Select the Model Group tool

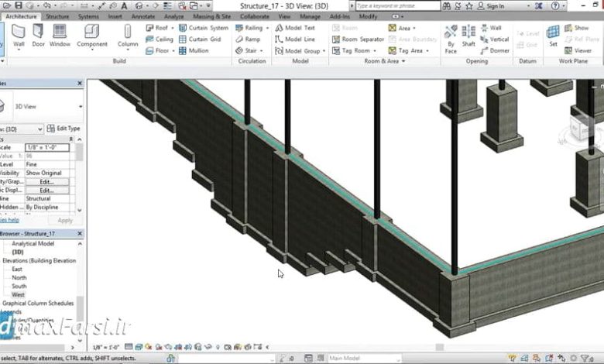coord(298,50)
